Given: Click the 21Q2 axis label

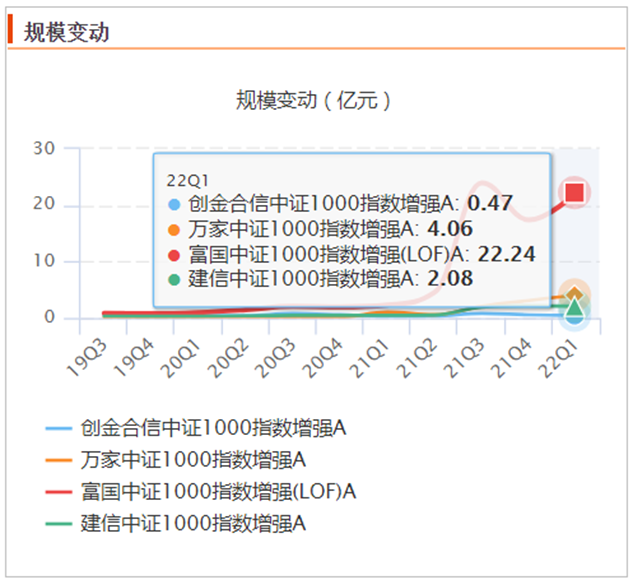Looking at the screenshot, I should (417, 358).
